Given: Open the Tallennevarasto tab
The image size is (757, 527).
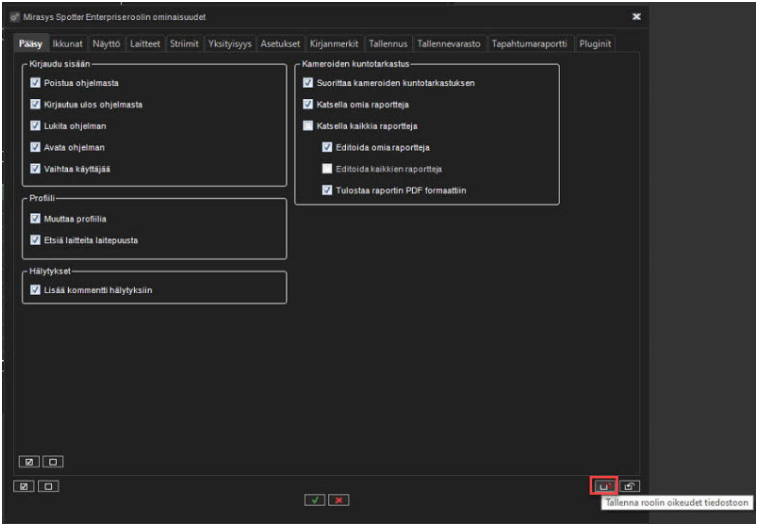Looking at the screenshot, I should pyautogui.click(x=449, y=44).
